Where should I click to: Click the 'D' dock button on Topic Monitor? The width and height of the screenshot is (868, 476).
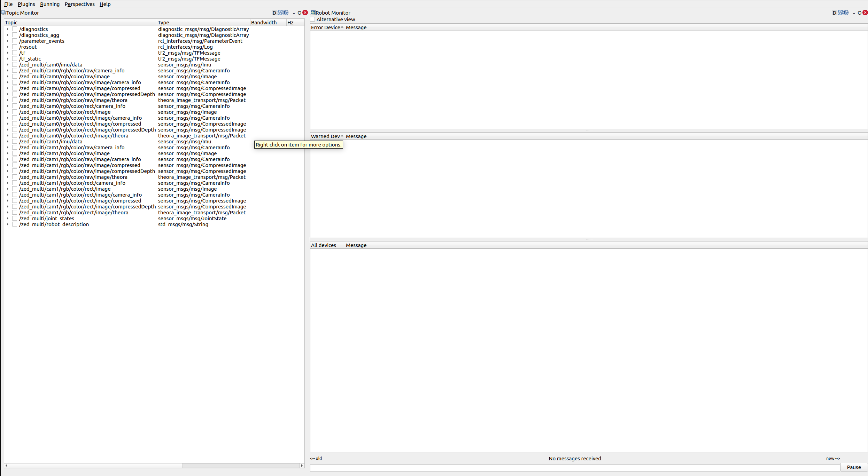pyautogui.click(x=274, y=13)
